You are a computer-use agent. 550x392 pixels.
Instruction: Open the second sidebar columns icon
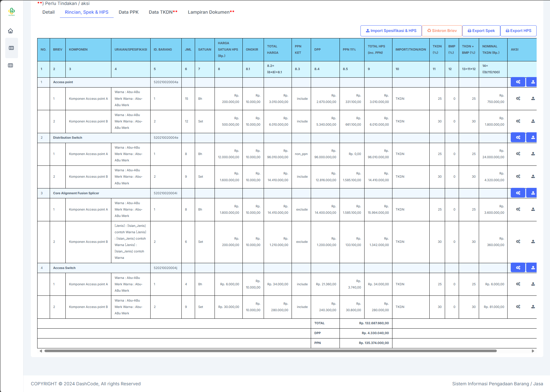11,48
